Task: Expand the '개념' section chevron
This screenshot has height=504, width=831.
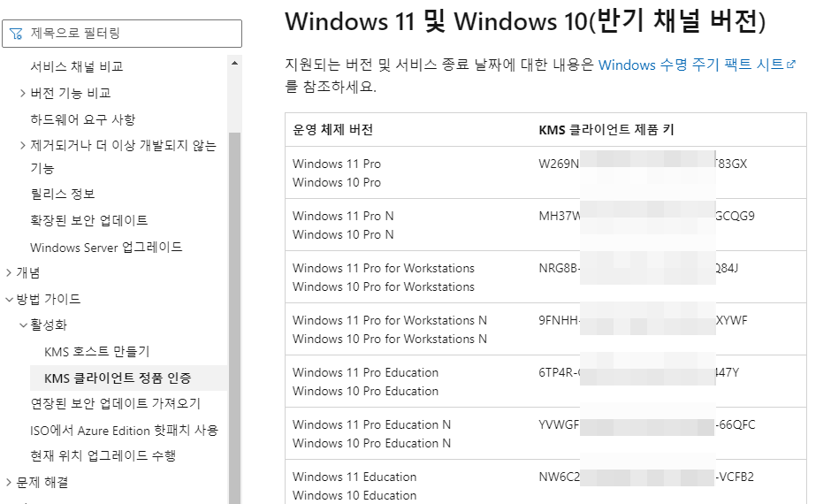Action: [9, 273]
